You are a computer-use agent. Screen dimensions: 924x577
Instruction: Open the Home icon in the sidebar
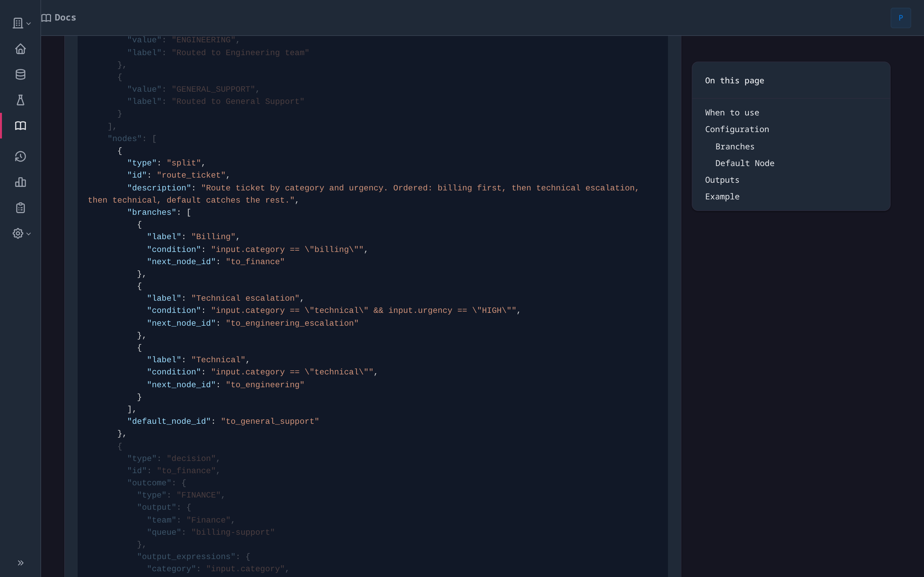(21, 49)
